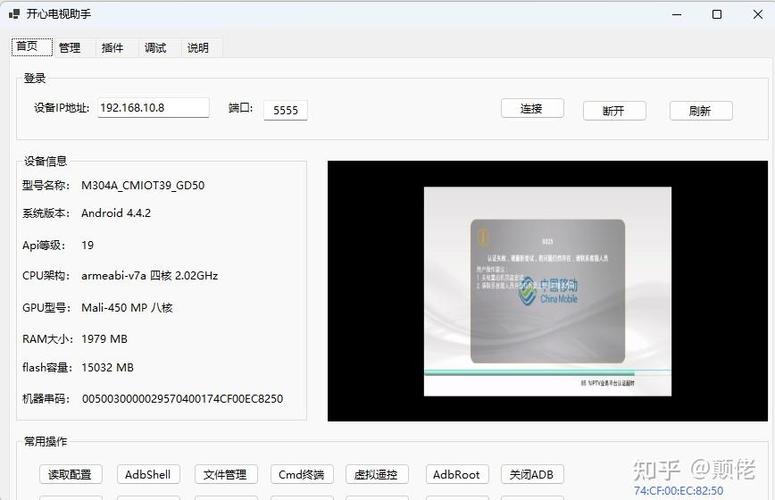Click the device screen preview thumbnail
Viewport: 775px width, 500px height.
[548, 291]
